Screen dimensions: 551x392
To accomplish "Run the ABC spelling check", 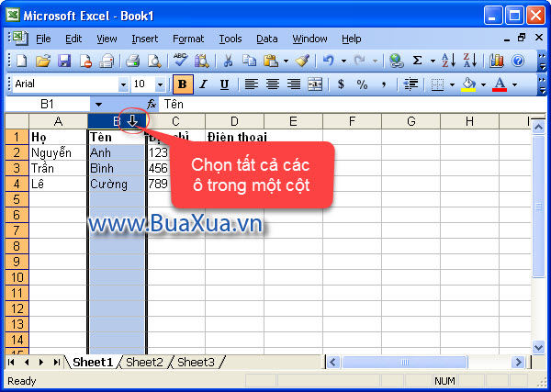I will (181, 61).
